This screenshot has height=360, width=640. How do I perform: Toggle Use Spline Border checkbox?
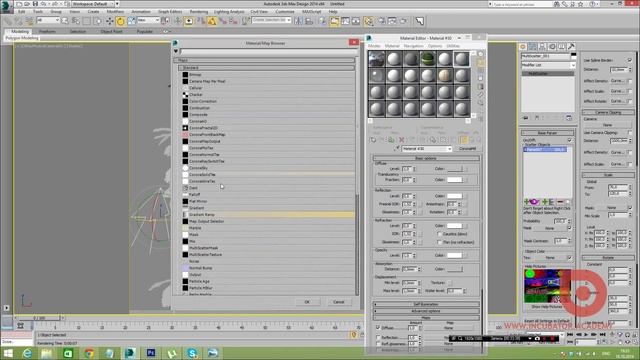pyautogui.click(x=629, y=60)
